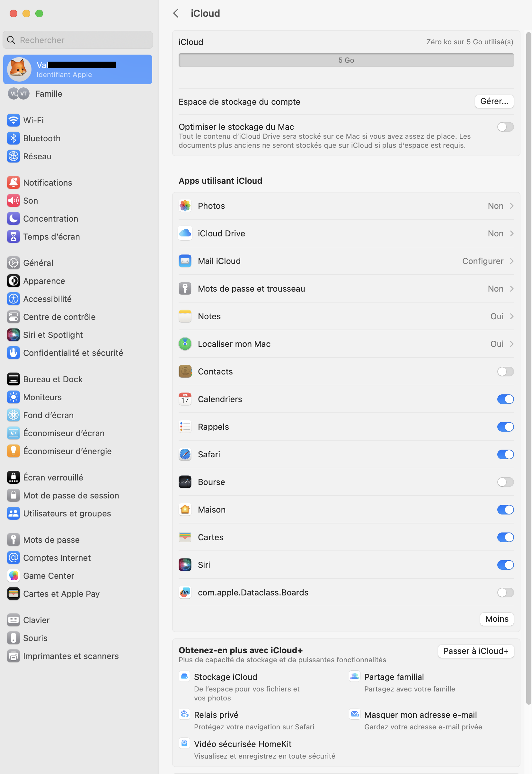This screenshot has width=532, height=774.
Task: Click Passer à iCloud+ button
Action: click(476, 651)
